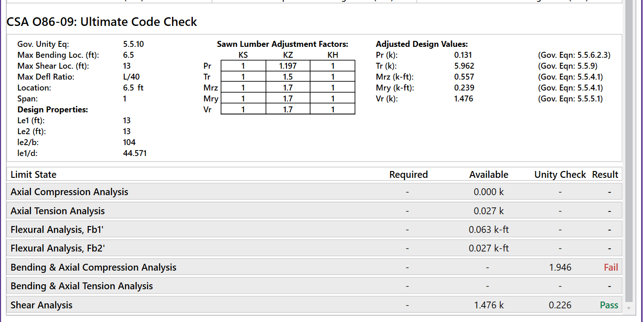Click the KZ value 1.197 cell
Screen dimensions: 644x322
pos(288,66)
